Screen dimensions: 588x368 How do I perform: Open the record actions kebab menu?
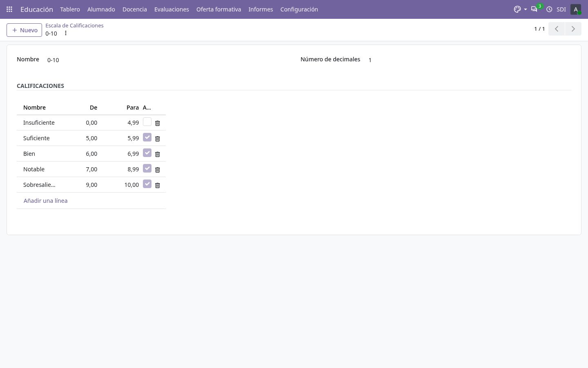[66, 33]
